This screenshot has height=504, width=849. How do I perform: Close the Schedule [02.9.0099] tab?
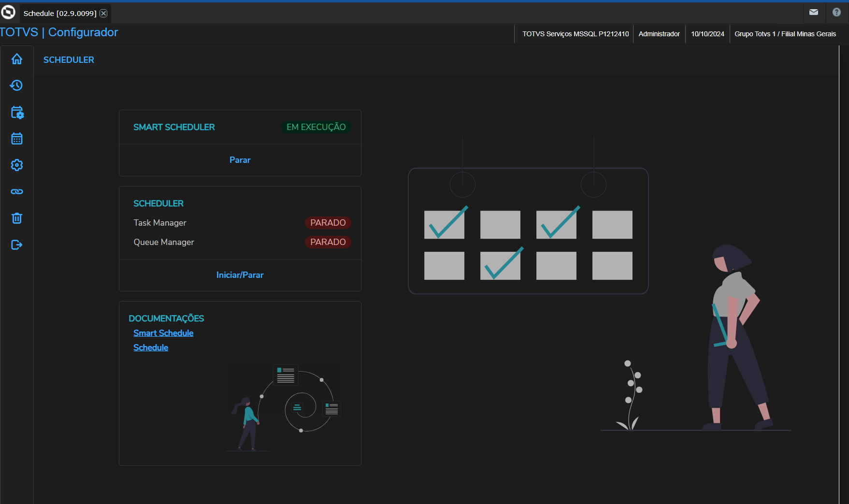click(103, 14)
